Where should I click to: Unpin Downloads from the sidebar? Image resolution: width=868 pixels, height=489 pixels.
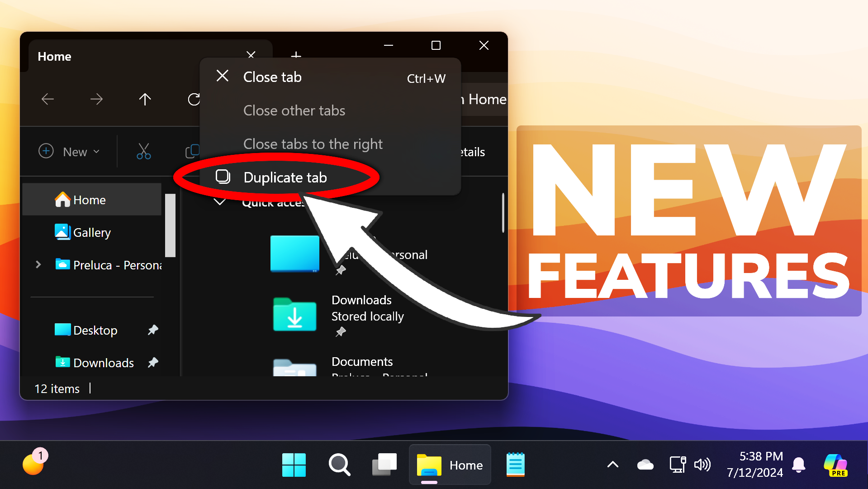pos(153,362)
